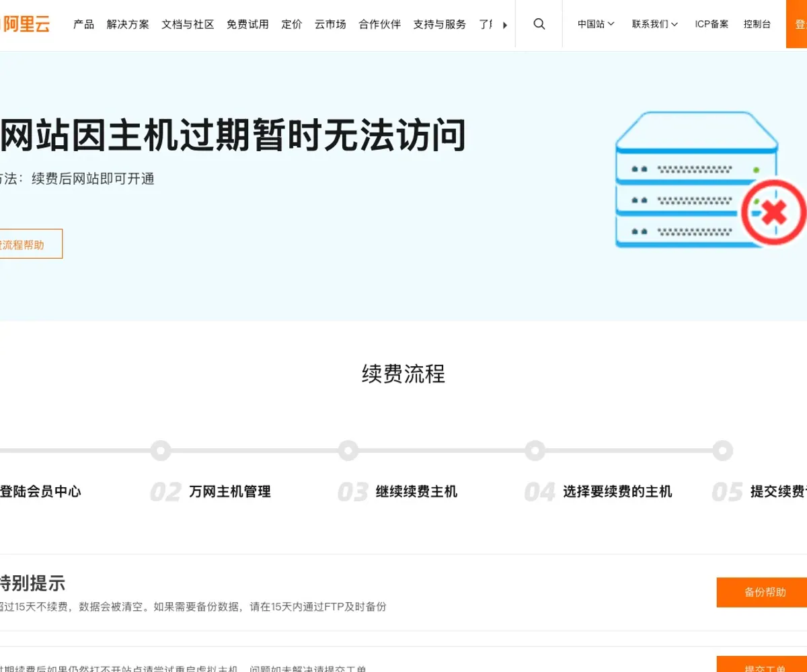Image resolution: width=807 pixels, height=672 pixels.
Task: Click the Aliyun logo
Action: (25, 24)
